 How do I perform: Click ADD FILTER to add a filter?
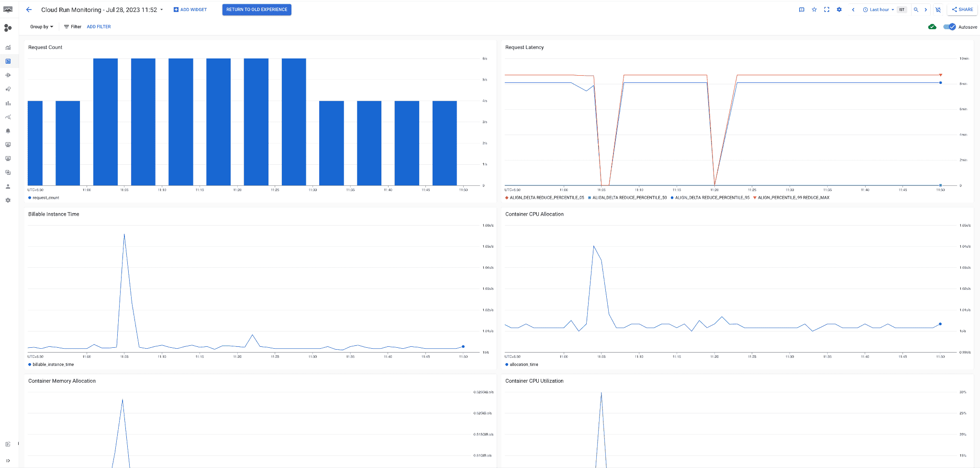tap(99, 26)
